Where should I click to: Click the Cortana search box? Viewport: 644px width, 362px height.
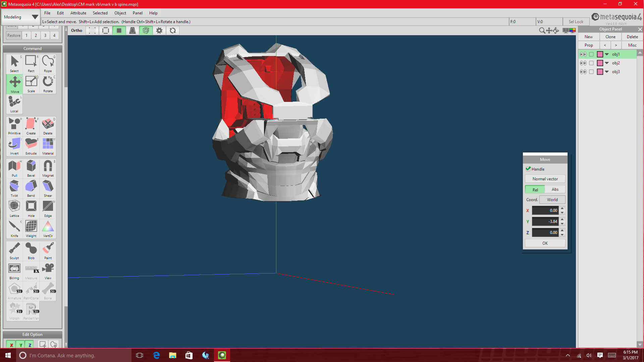[74, 355]
